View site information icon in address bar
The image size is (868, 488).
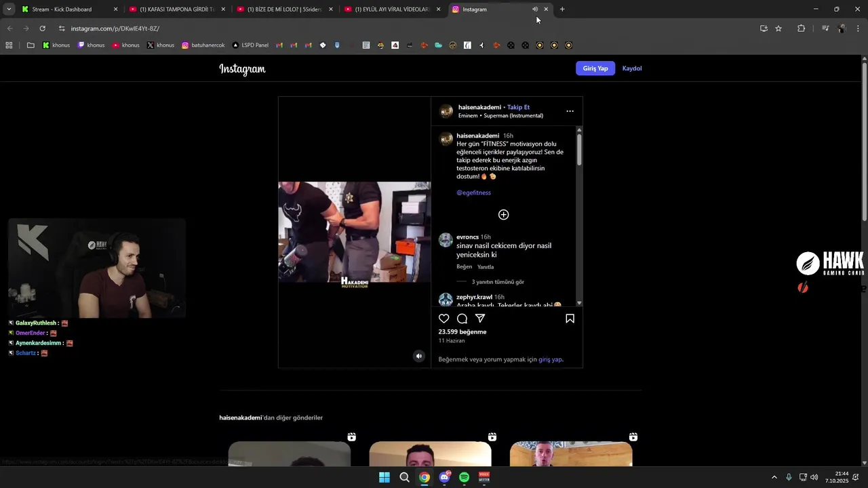click(x=62, y=28)
